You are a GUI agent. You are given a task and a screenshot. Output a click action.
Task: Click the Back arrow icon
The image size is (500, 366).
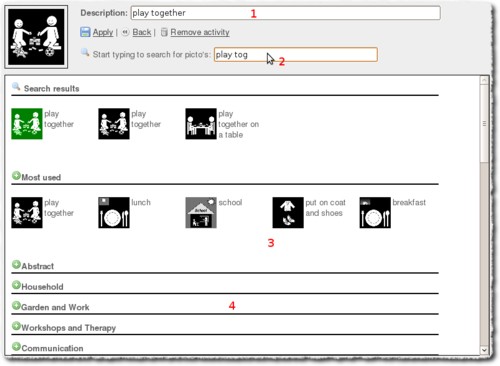pos(125,32)
